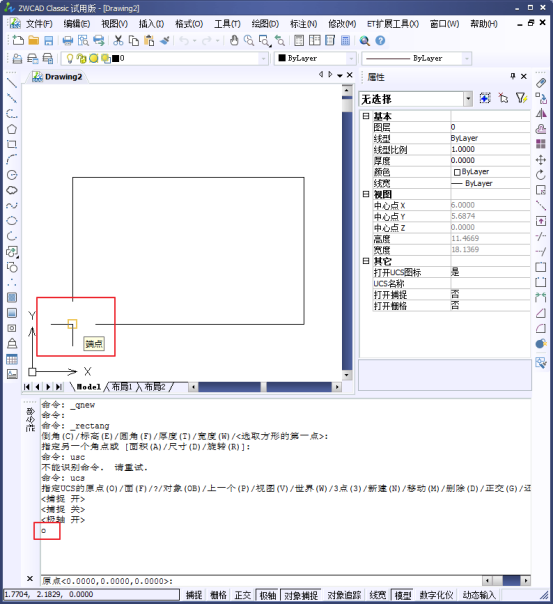Close the command line window
This screenshot has height=605, width=554.
[x=30, y=578]
